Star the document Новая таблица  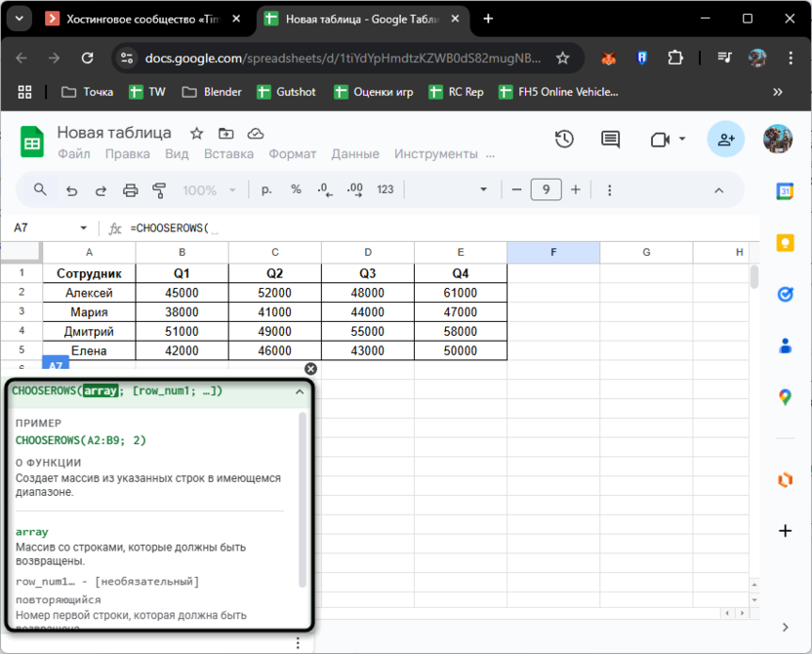click(196, 134)
